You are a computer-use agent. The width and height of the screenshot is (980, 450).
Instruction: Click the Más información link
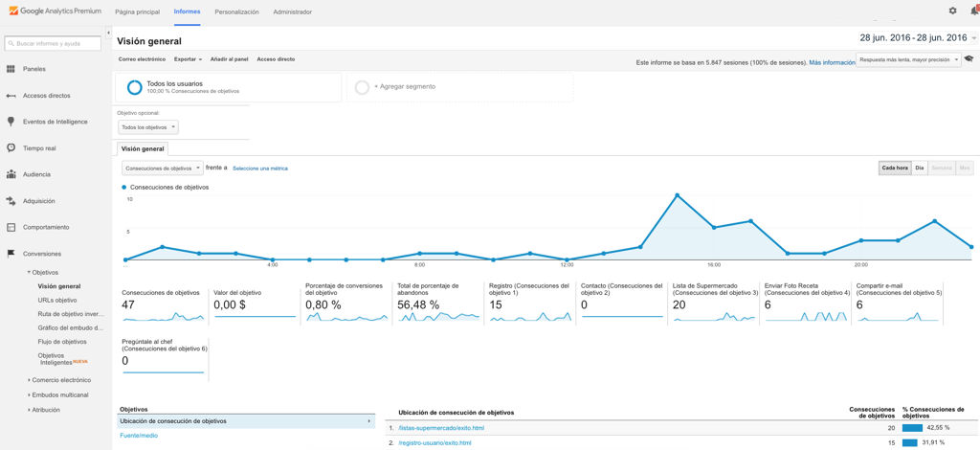coord(832,62)
